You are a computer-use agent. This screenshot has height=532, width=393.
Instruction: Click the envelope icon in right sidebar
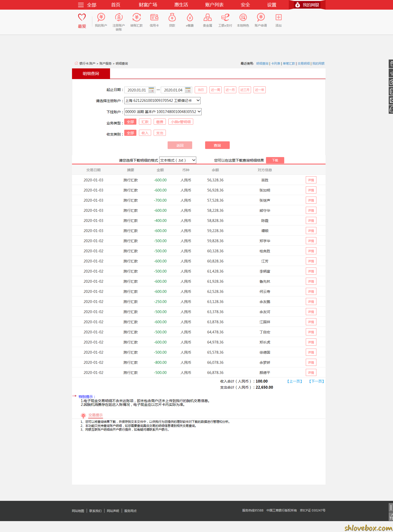point(391,100)
